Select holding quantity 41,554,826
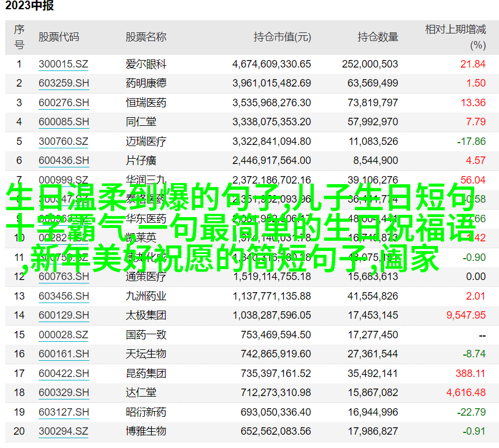 [373, 296]
